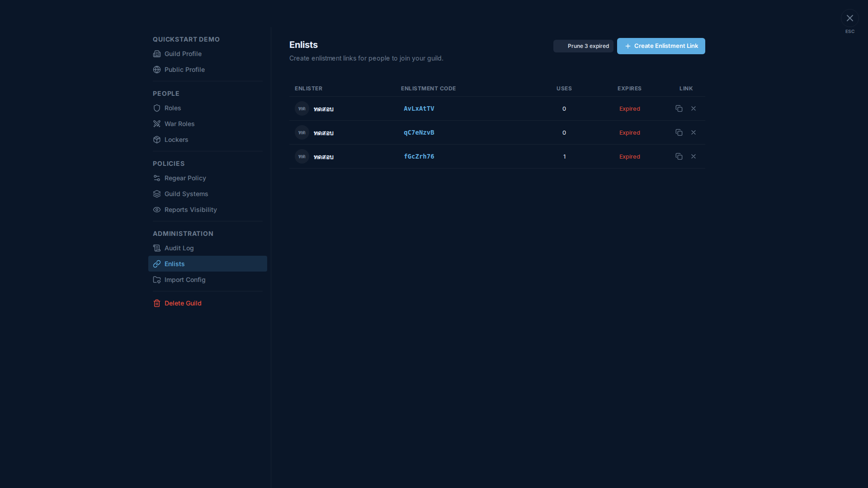Select Lockers in sidebar

208,140
